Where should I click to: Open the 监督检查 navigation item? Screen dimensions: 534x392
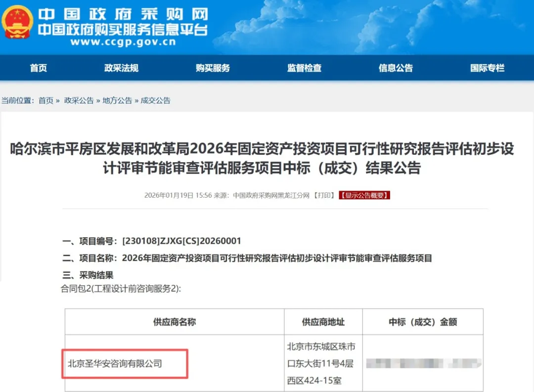coord(304,68)
